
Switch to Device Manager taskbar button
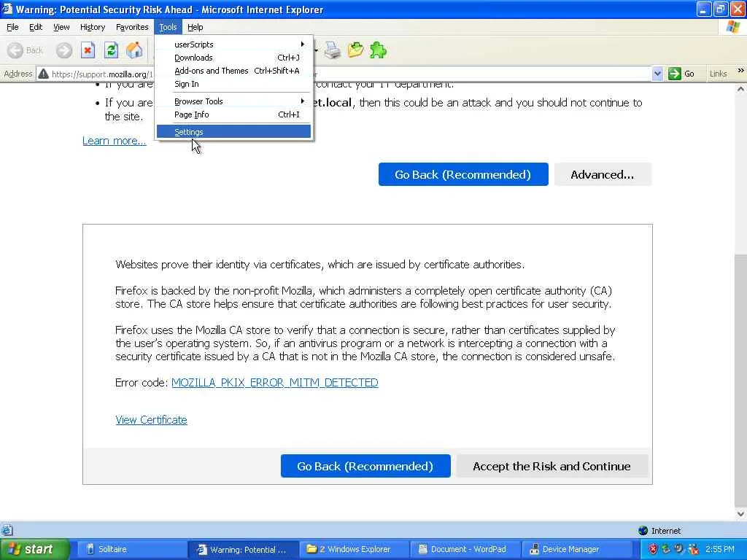[576, 549]
